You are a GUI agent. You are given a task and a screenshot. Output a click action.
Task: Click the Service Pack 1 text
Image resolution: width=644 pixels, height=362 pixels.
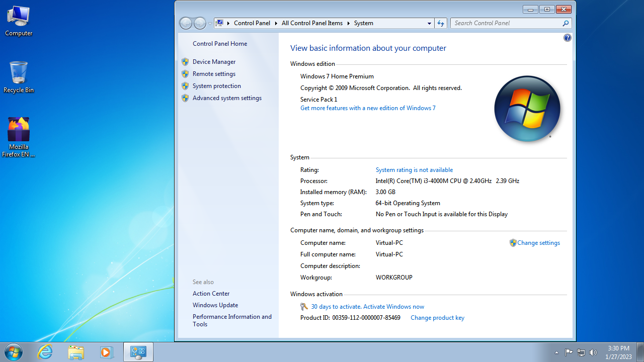tap(319, 100)
